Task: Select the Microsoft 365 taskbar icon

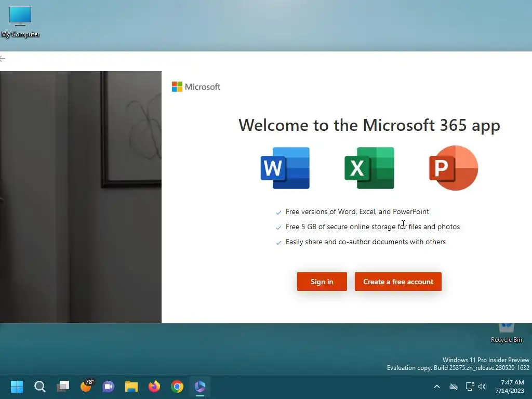Action: point(200,387)
